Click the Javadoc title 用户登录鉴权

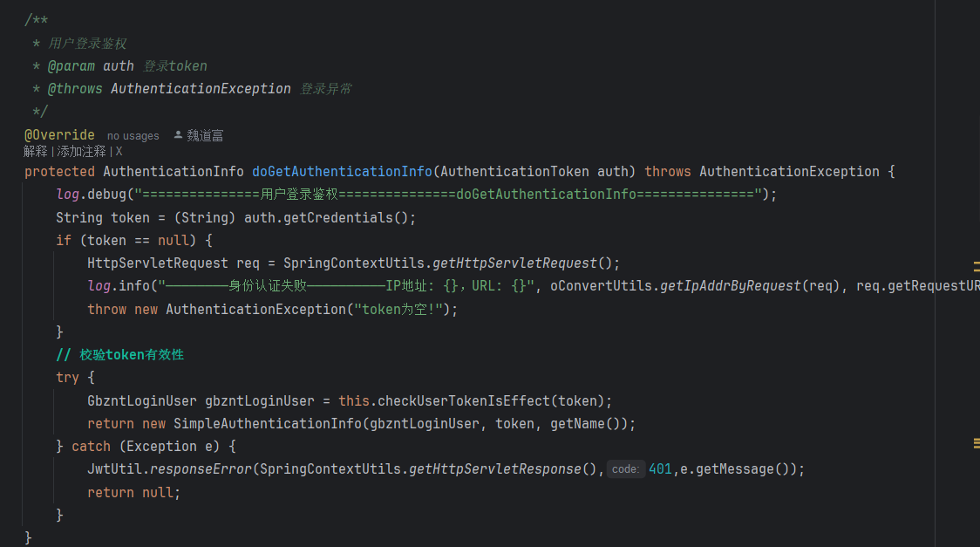point(87,43)
